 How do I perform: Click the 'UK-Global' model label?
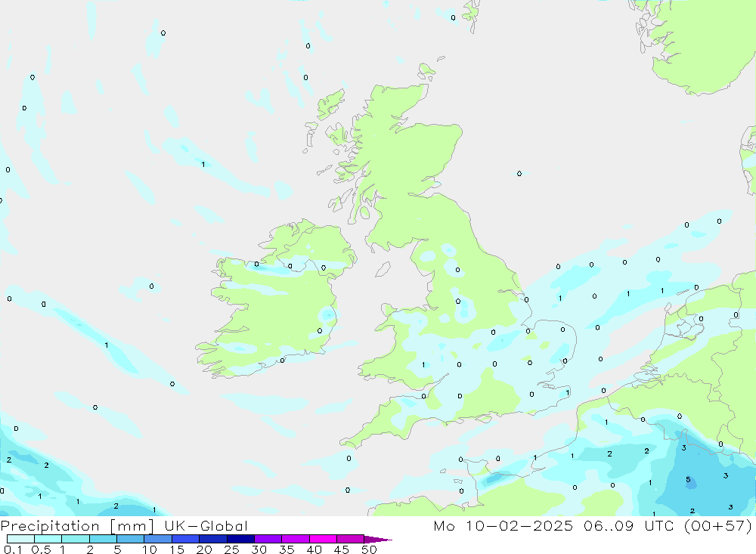tap(206, 525)
